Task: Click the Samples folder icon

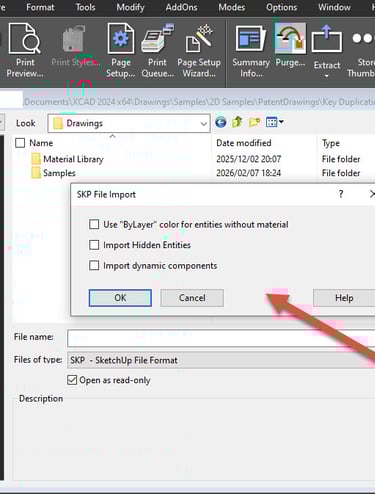Action: point(36,173)
